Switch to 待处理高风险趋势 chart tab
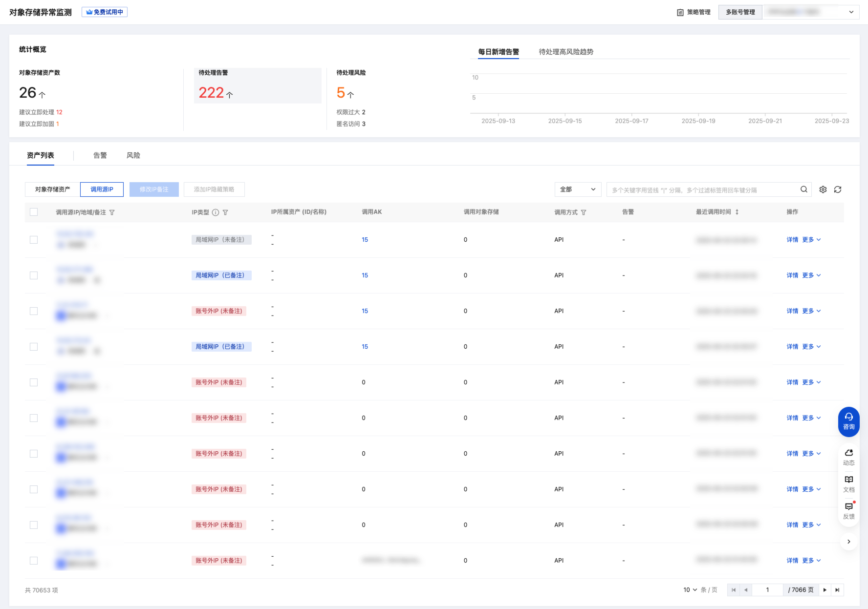Image resolution: width=868 pixels, height=609 pixels. pos(566,52)
